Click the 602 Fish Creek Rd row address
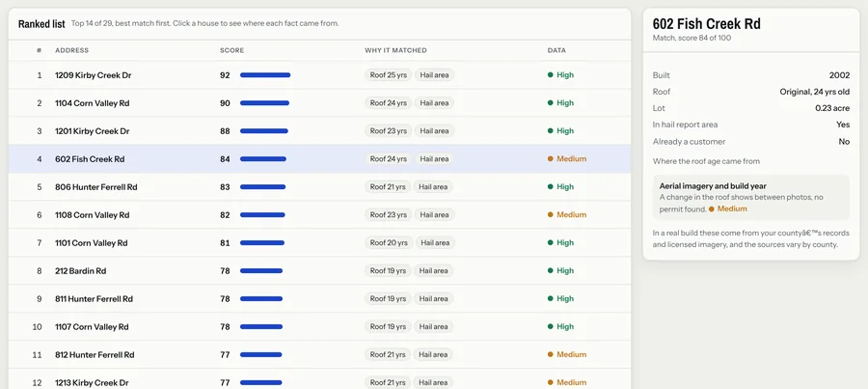This screenshot has height=389, width=868. pos(90,159)
